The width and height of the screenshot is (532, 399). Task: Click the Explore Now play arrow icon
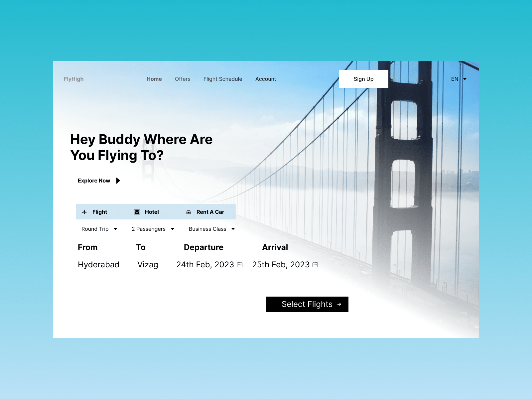[x=118, y=181]
